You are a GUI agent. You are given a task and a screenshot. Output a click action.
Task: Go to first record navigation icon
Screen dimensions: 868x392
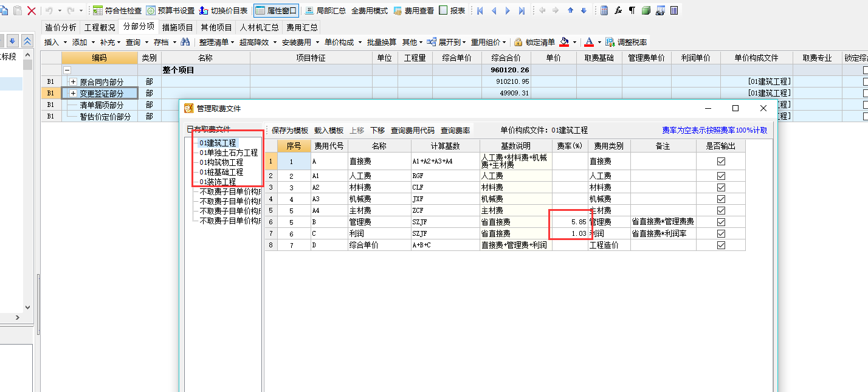click(480, 11)
